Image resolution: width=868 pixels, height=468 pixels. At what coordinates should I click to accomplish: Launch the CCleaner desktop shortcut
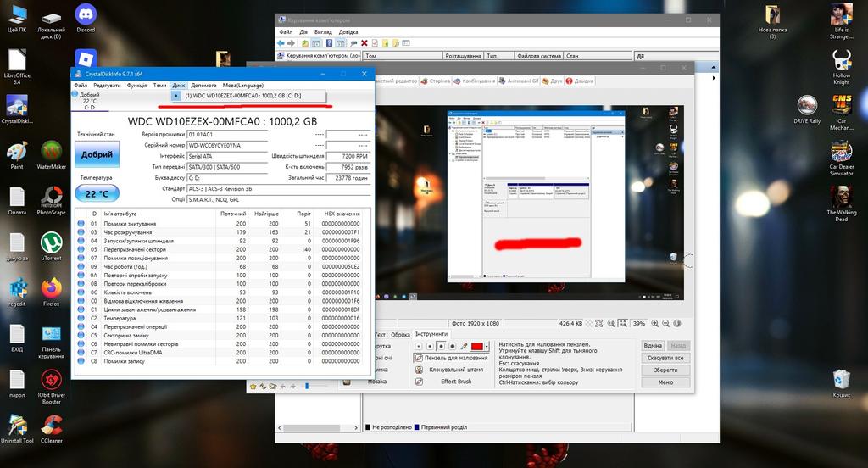(x=52, y=425)
